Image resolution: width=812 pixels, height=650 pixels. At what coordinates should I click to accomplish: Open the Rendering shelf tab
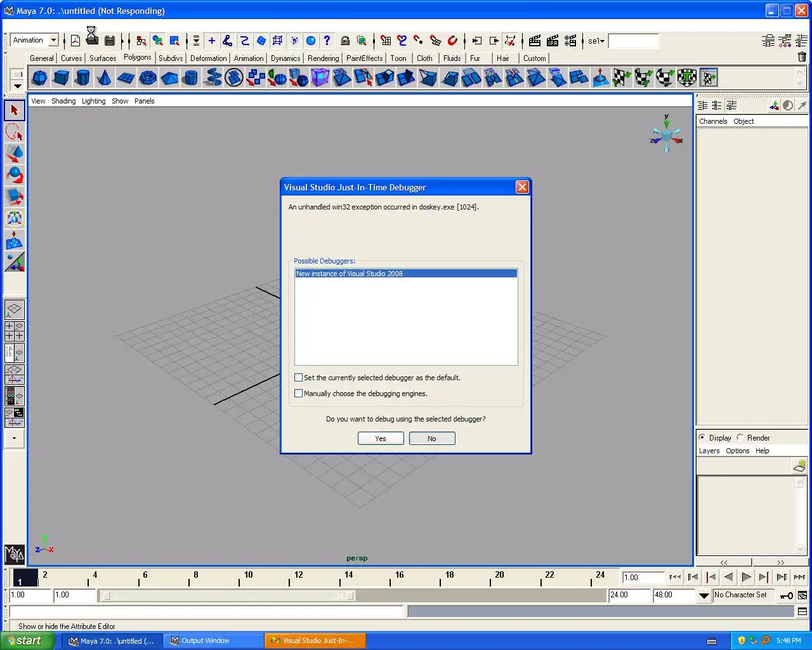coord(324,58)
